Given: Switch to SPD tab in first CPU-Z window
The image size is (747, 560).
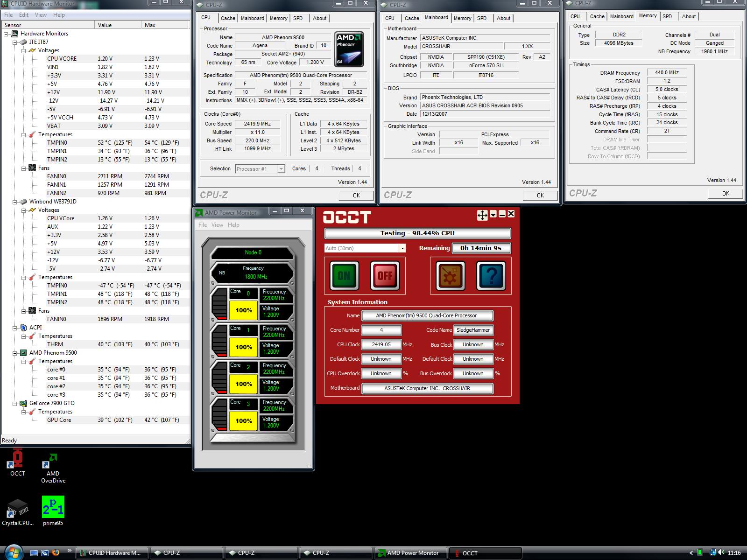Looking at the screenshot, I should coord(298,18).
